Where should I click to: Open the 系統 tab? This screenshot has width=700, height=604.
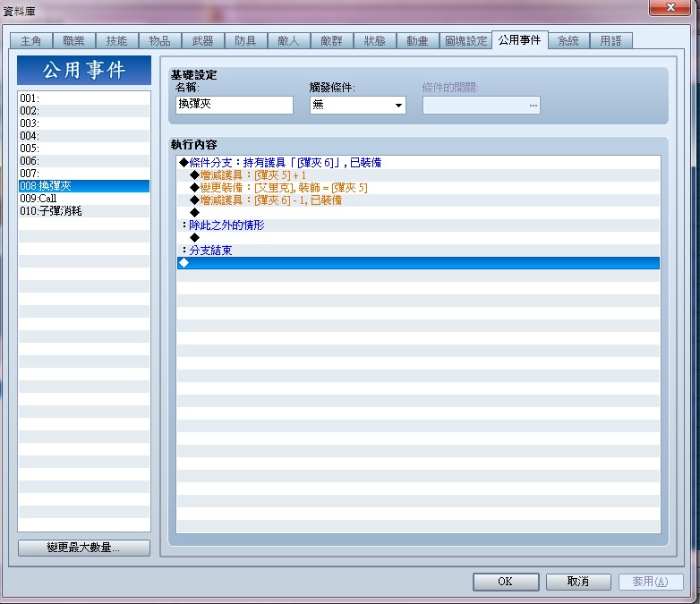(568, 40)
